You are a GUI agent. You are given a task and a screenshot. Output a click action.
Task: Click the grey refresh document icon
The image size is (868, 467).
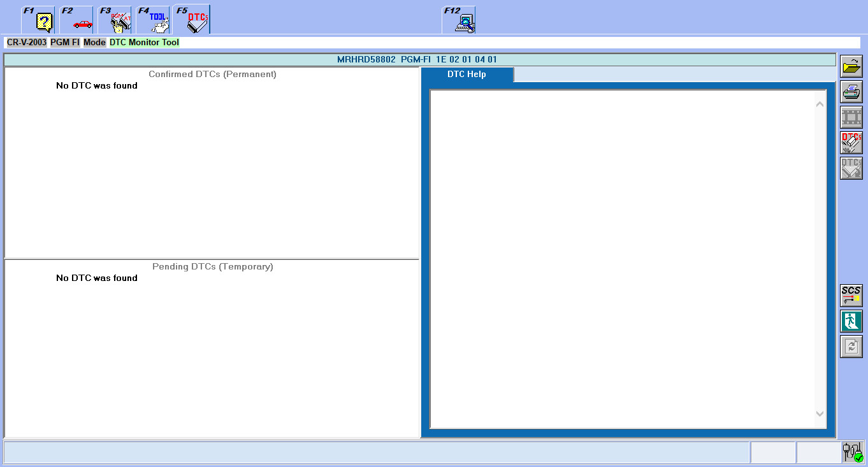pyautogui.click(x=851, y=347)
